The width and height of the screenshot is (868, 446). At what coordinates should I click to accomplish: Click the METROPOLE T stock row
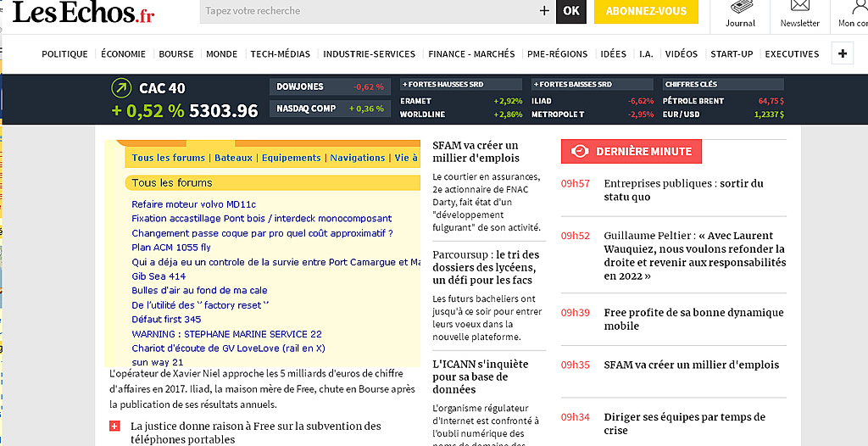(x=593, y=114)
